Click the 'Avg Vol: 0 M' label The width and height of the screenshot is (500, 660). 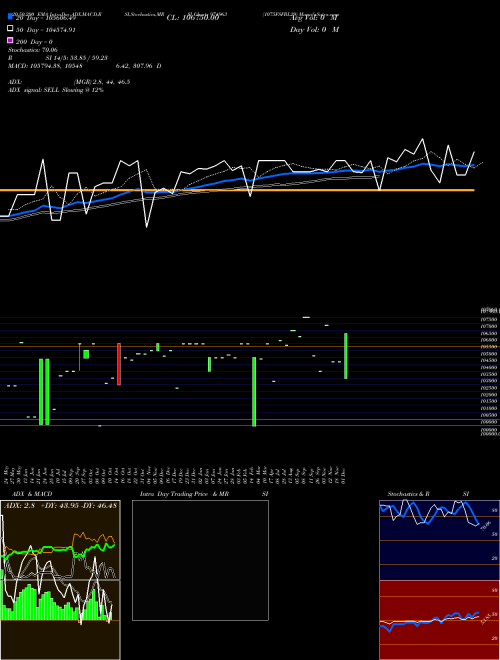(x=314, y=18)
